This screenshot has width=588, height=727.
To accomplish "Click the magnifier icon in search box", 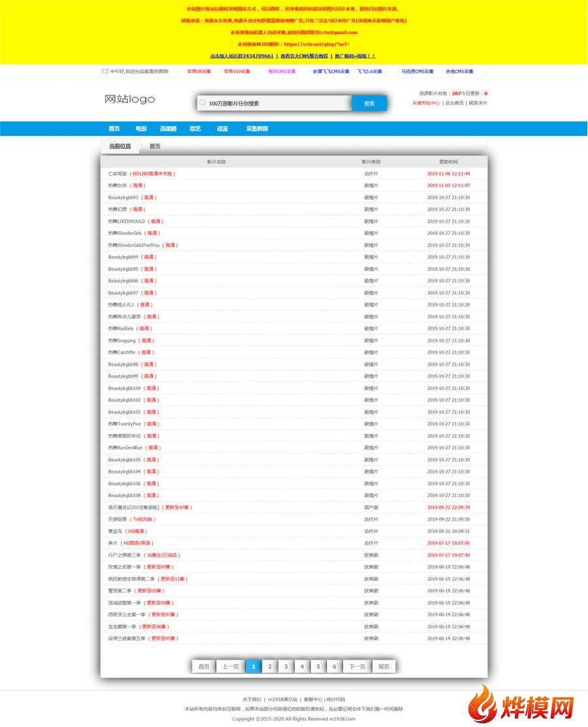I will click(203, 103).
